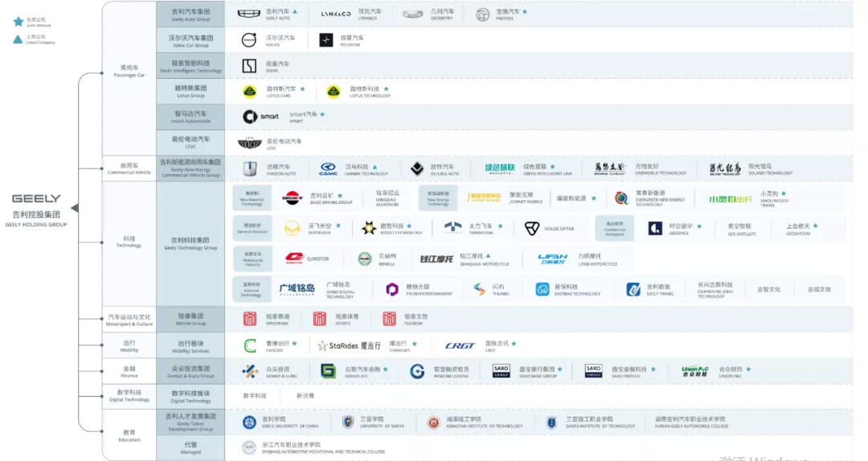The width and height of the screenshot is (868, 461).
Task: Click the Terrafugia logo
Action: [452, 227]
